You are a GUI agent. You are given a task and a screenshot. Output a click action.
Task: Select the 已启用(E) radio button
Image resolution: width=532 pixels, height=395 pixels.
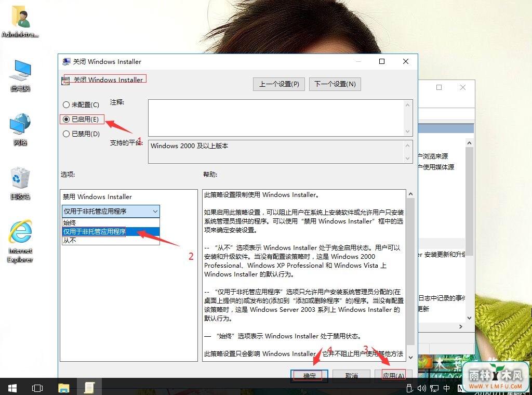pos(81,120)
